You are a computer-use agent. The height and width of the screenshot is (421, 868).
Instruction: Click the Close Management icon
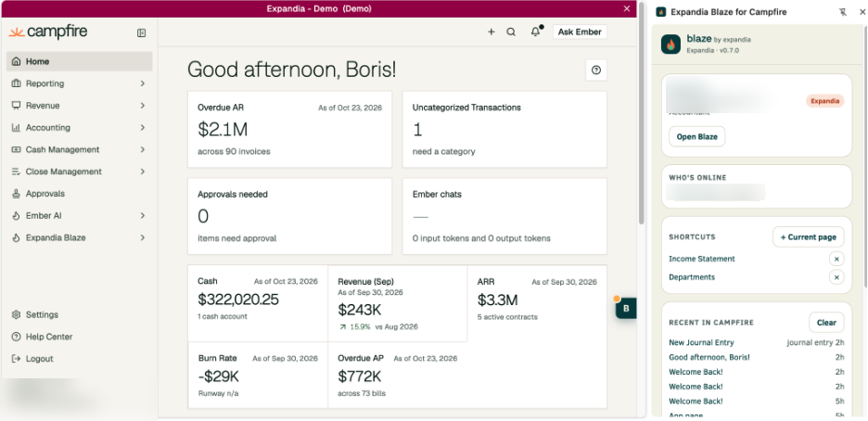[x=16, y=172]
